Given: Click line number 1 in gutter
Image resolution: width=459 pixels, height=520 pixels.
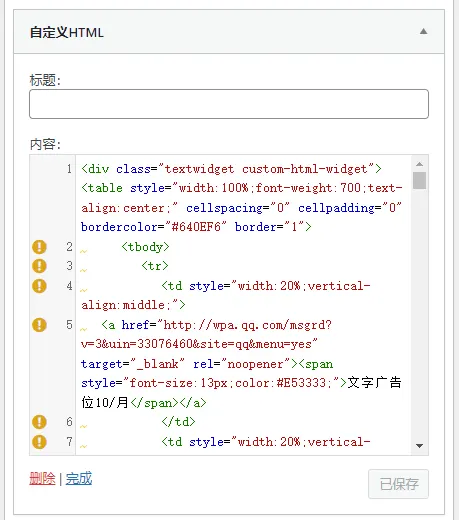Looking at the screenshot, I should [x=69, y=169].
